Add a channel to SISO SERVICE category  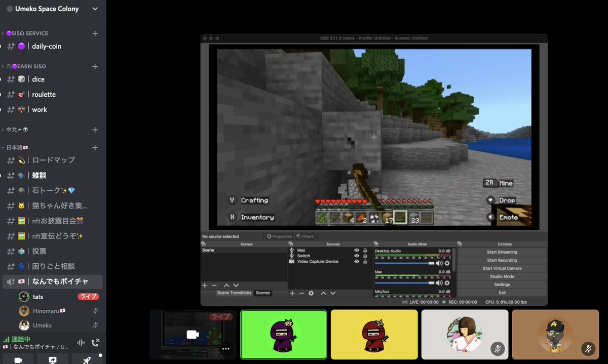click(95, 33)
